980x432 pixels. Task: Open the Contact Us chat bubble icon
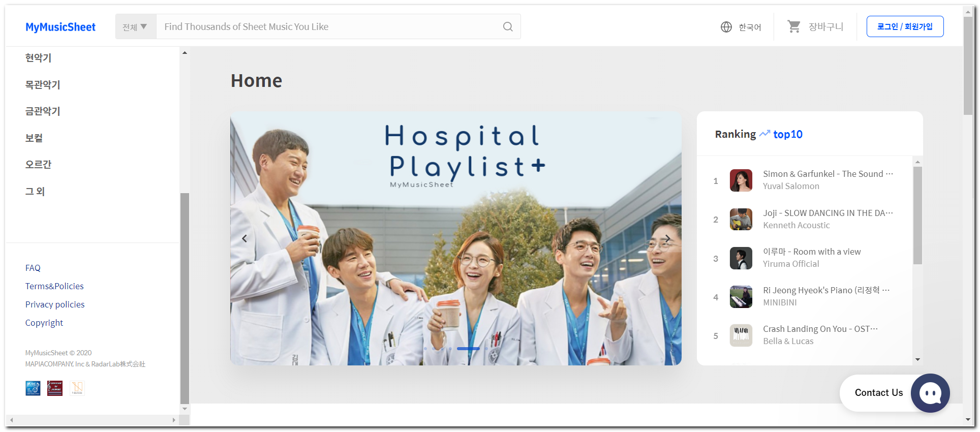[930, 393]
